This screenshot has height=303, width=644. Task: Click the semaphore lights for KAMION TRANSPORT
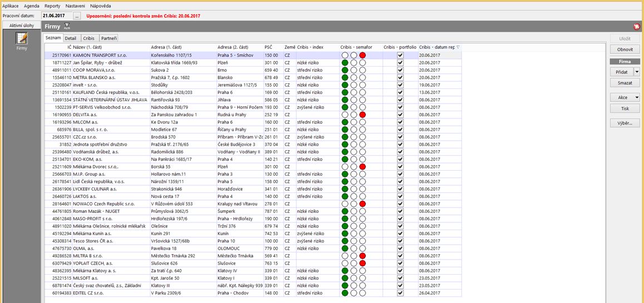pos(353,56)
